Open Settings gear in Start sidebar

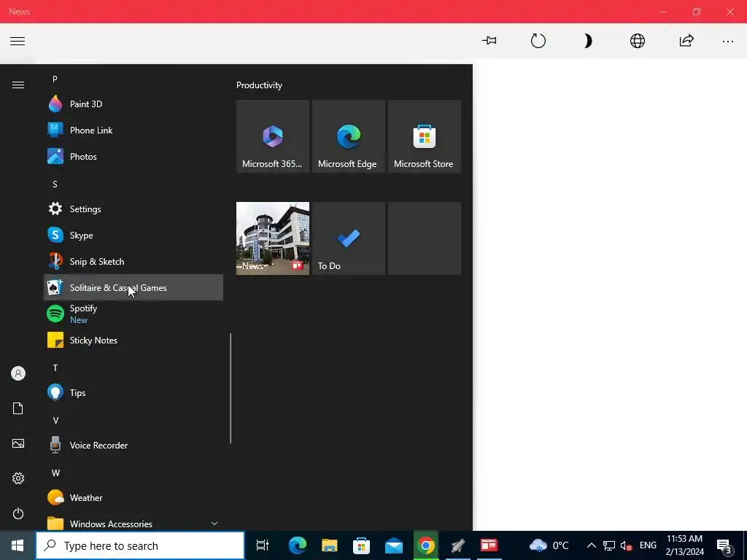tap(18, 478)
